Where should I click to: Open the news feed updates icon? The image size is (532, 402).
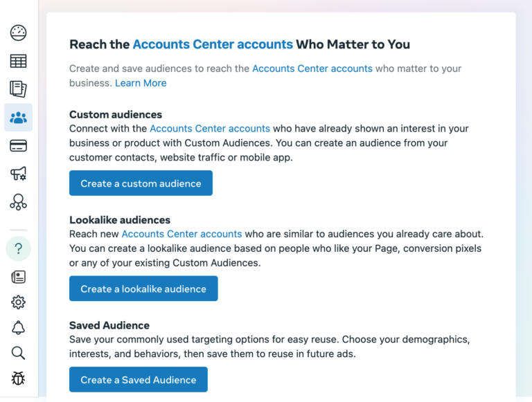(x=18, y=277)
